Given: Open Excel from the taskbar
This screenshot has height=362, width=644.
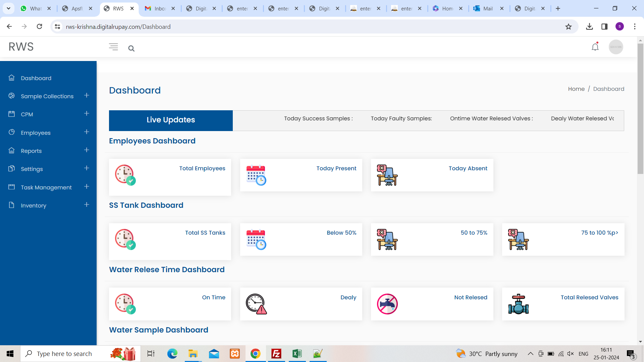Looking at the screenshot, I should 297,354.
